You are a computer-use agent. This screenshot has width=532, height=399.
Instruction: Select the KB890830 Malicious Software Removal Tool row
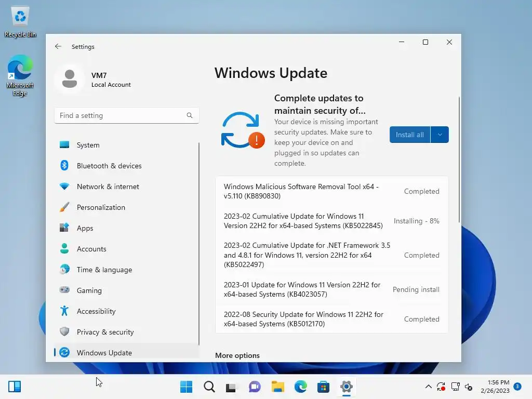point(332,191)
